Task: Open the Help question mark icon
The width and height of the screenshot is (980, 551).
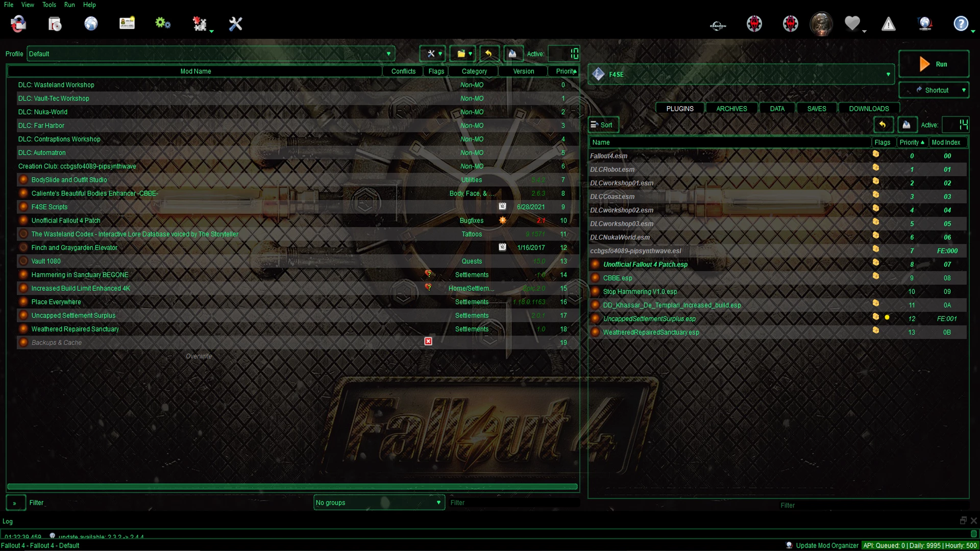Action: click(x=961, y=23)
